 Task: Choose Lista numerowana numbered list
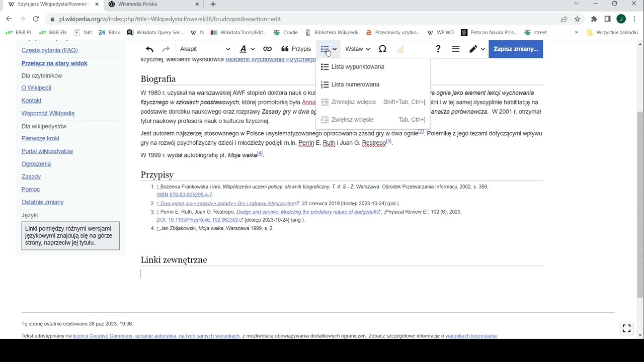[373, 84]
